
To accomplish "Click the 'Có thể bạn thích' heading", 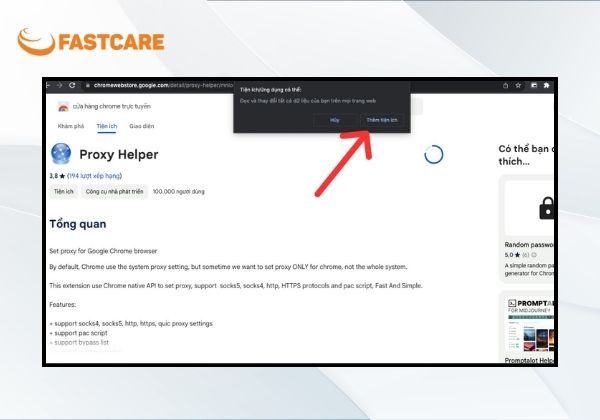I will coord(526,155).
